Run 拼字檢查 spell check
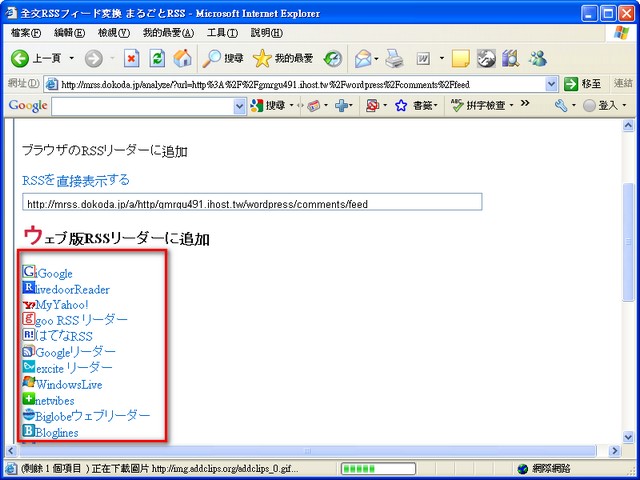The height and width of the screenshot is (480, 640). click(x=478, y=106)
